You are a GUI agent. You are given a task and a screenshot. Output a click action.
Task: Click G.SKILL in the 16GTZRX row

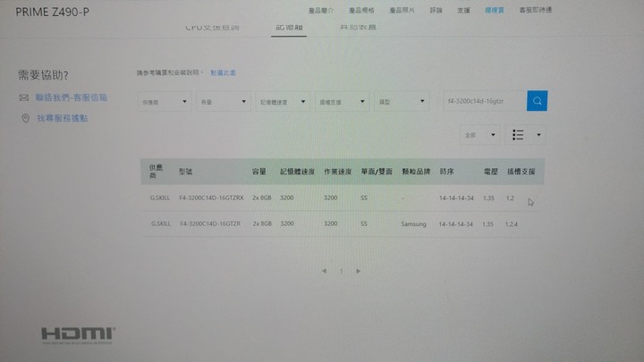point(160,198)
